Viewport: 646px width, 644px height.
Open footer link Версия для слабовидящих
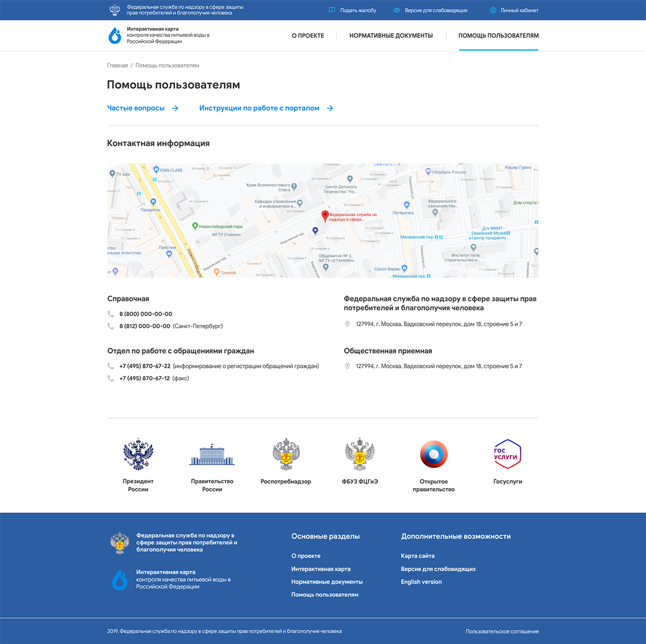point(438,569)
